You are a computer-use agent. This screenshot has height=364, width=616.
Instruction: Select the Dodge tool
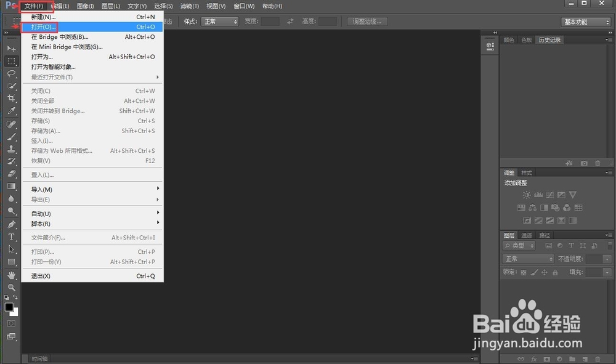click(x=11, y=211)
